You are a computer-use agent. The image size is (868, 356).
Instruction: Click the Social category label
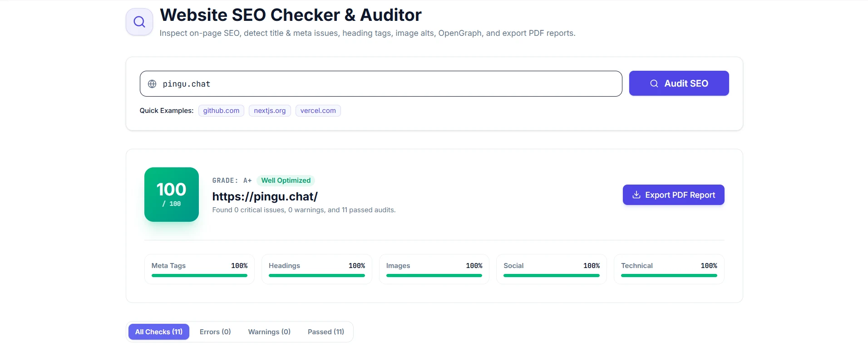[x=513, y=266]
